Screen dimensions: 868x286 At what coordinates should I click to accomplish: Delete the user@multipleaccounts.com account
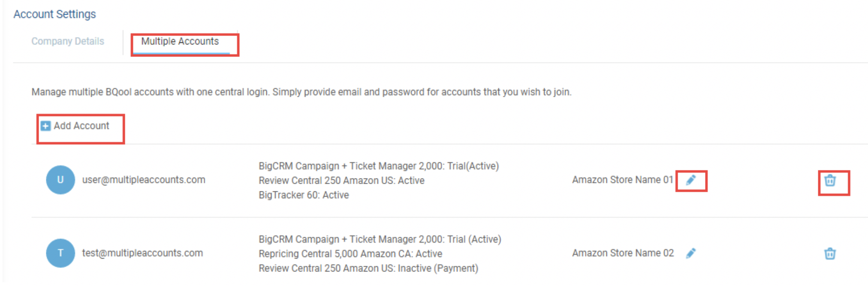[x=830, y=181]
